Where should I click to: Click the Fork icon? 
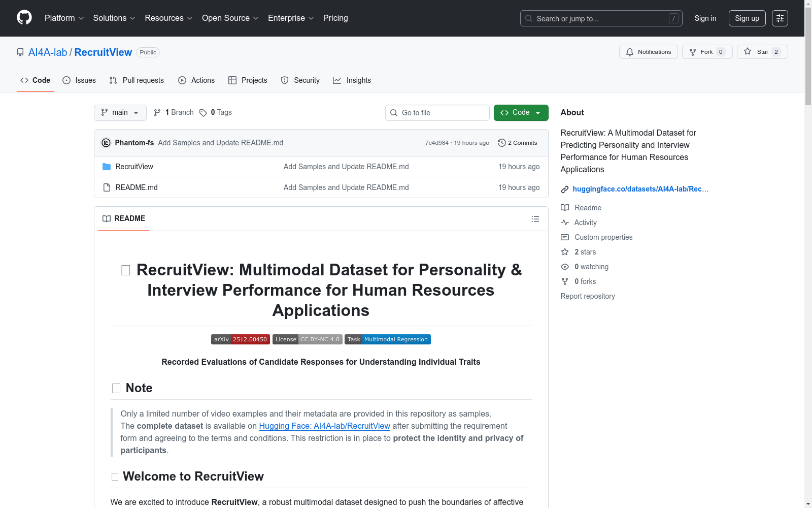[693, 52]
